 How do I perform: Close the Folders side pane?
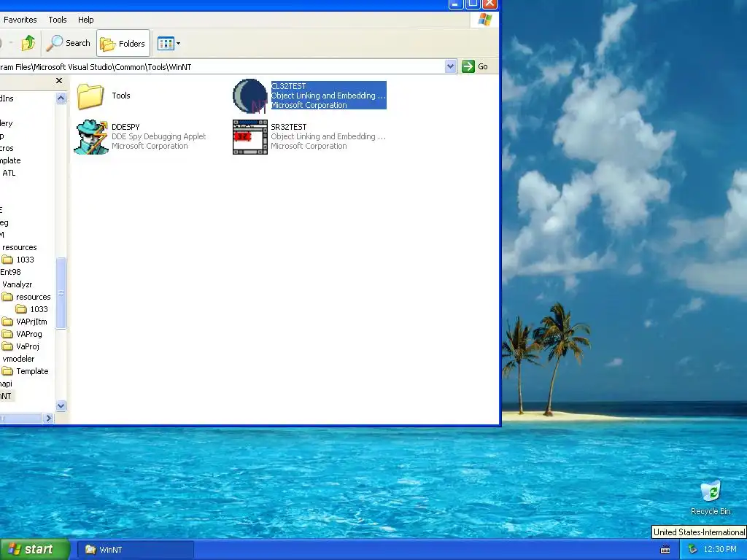click(59, 81)
